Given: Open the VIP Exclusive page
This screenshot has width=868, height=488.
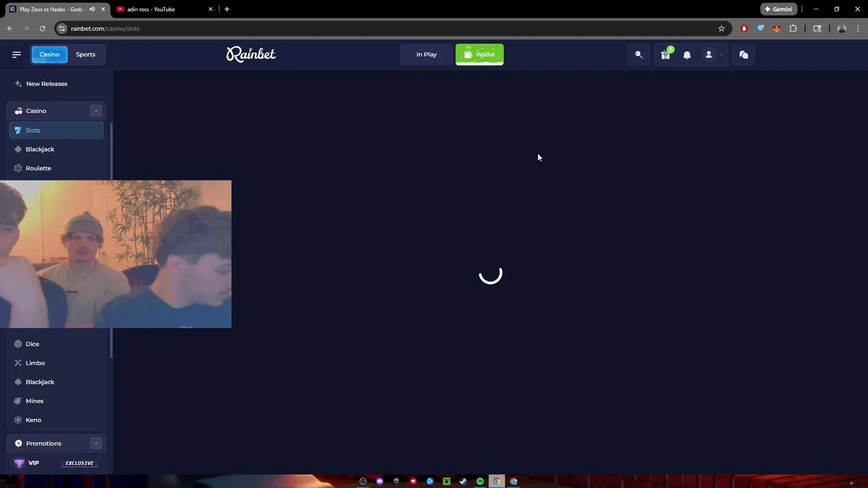Looking at the screenshot, I should (x=56, y=463).
